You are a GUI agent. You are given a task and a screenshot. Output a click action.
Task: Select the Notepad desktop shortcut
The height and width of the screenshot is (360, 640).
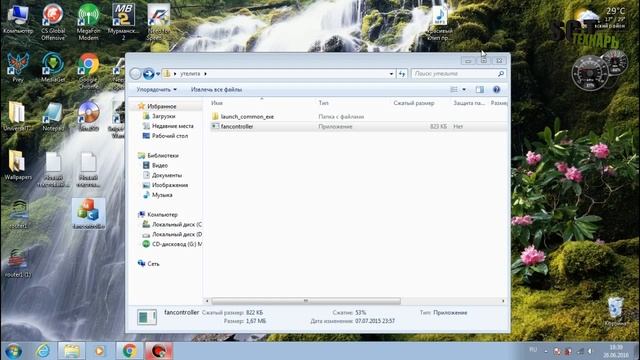[53, 116]
